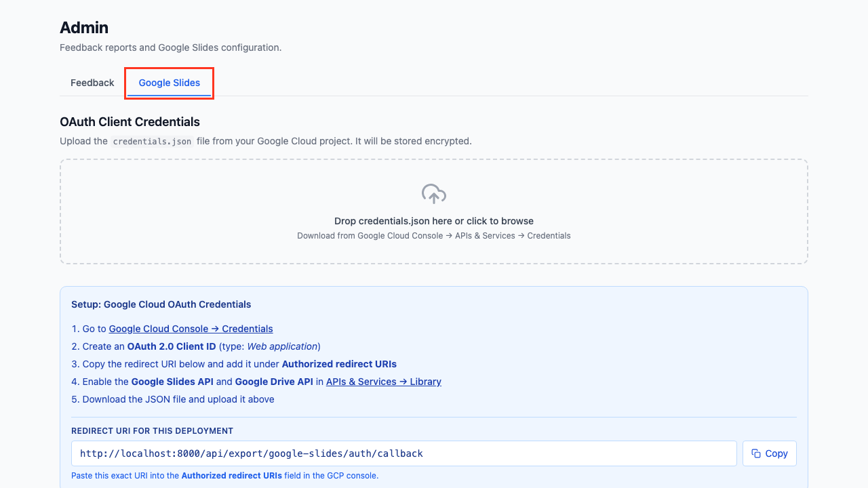Click inside the redirect URI text field
Image resolution: width=868 pixels, height=488 pixels.
[x=403, y=453]
